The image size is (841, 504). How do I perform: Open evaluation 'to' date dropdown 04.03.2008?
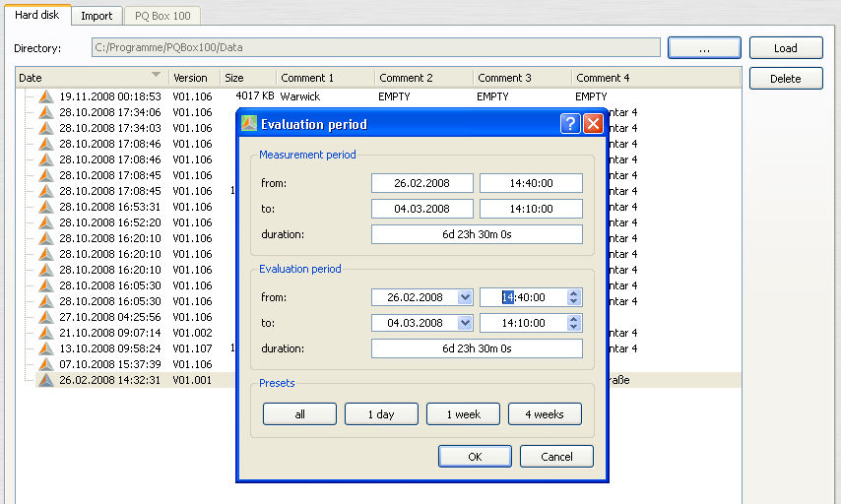(x=465, y=323)
